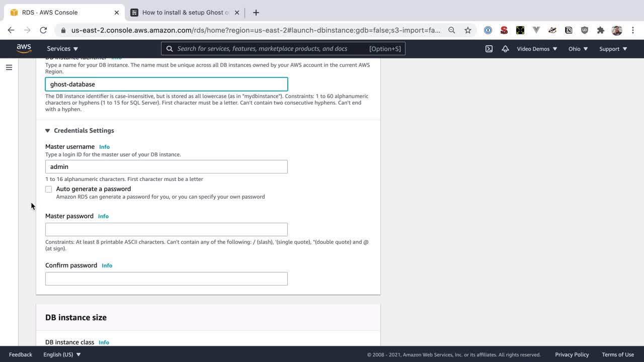
Task: Click into the Master password field
Action: tap(166, 229)
